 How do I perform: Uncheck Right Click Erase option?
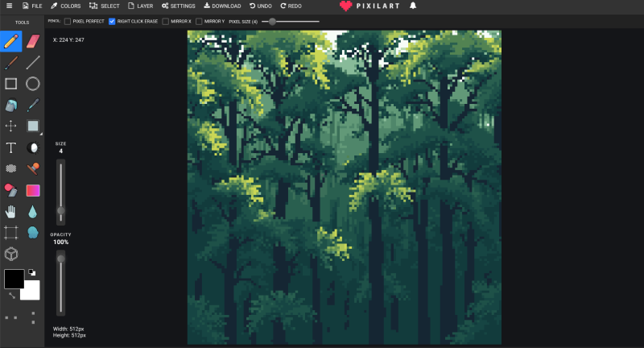point(112,21)
